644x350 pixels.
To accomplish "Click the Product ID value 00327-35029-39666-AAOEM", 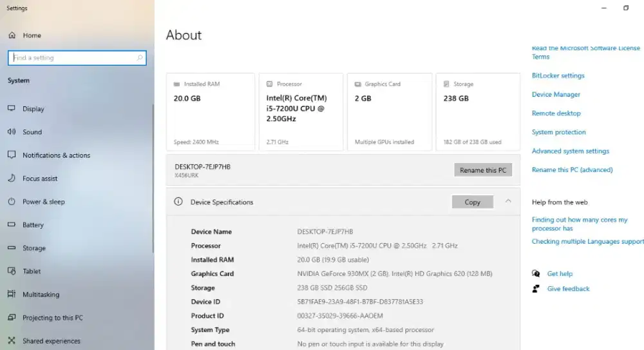I will (339, 315).
